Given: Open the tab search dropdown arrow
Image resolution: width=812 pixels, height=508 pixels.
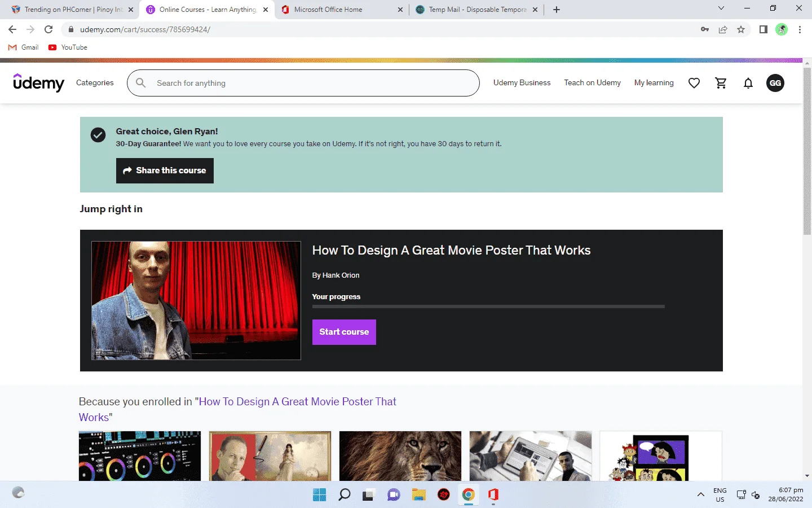Looking at the screenshot, I should pyautogui.click(x=721, y=8).
